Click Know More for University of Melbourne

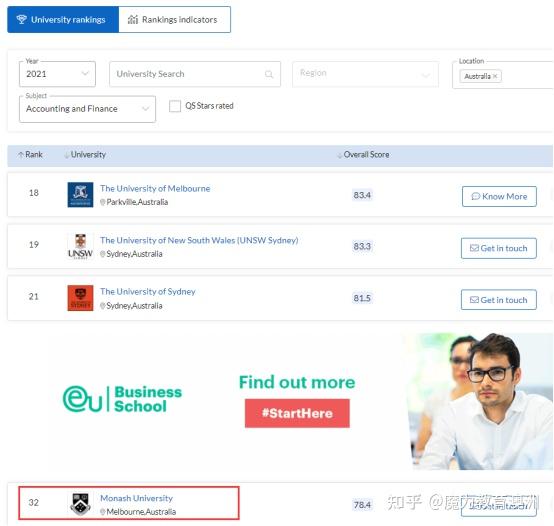click(x=499, y=196)
